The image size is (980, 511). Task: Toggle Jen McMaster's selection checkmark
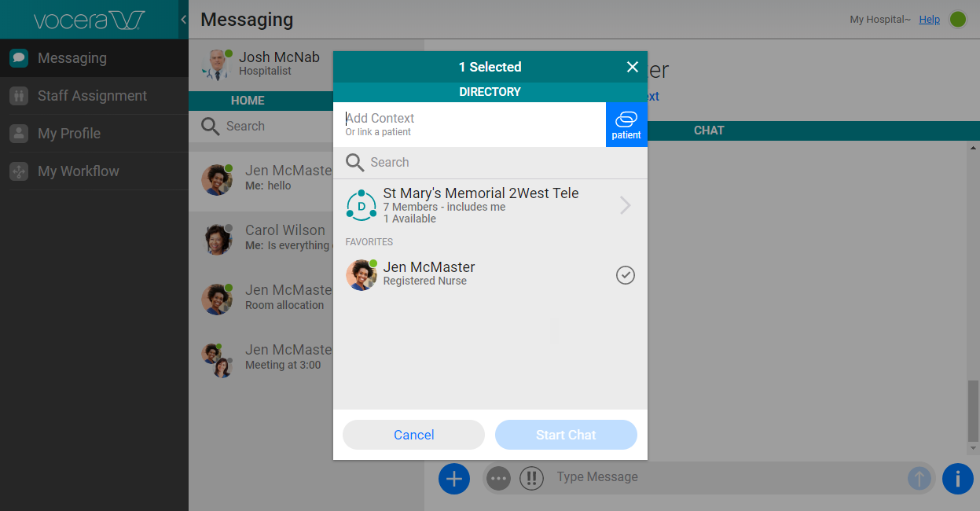(x=626, y=275)
